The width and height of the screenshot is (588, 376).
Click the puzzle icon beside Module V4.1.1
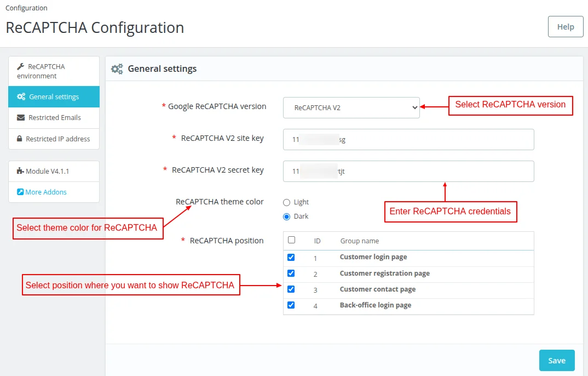(20, 171)
